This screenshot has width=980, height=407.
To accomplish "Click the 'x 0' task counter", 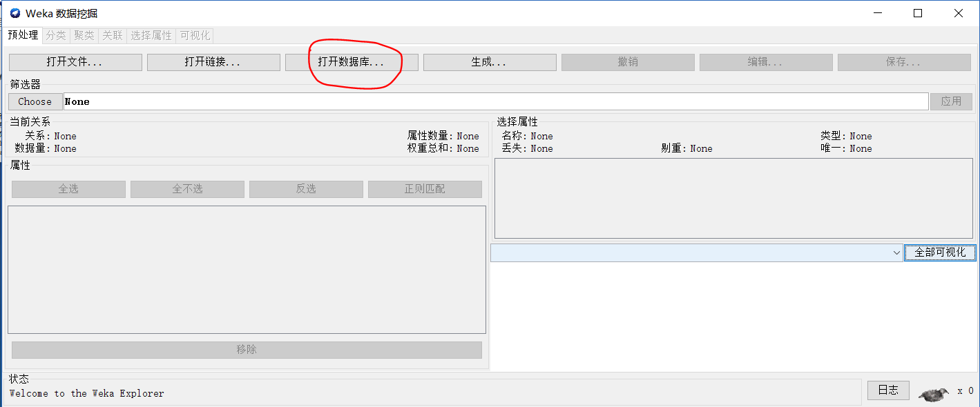I will (x=965, y=392).
